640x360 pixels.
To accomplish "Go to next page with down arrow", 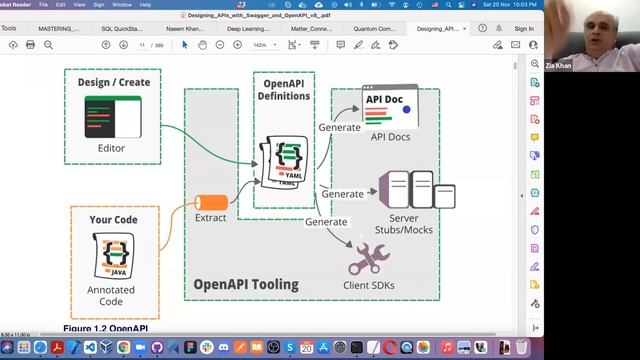I will (x=123, y=45).
